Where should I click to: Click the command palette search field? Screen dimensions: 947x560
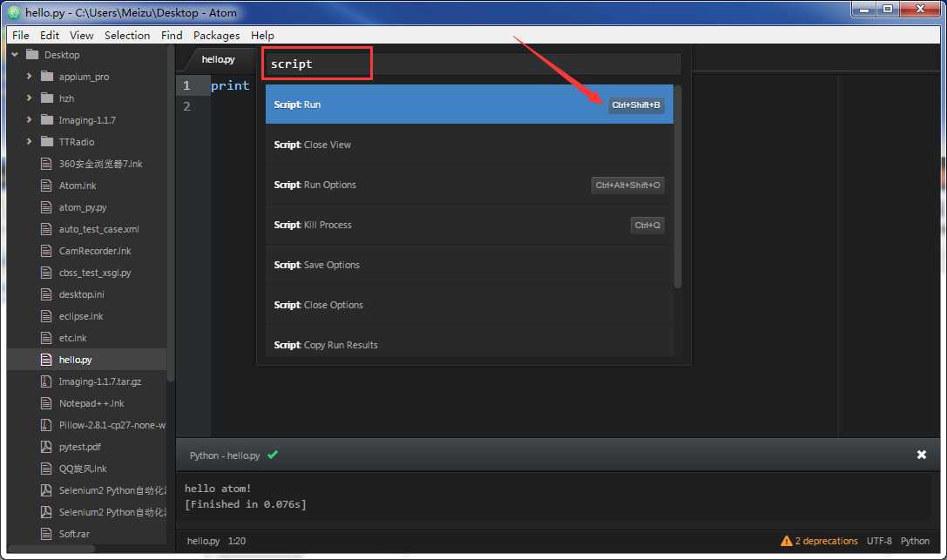473,64
